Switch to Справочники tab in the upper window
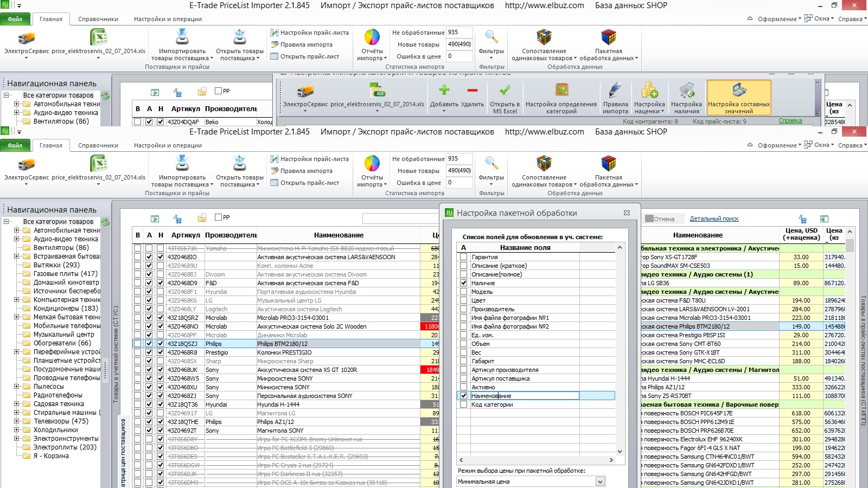868x488 pixels. (x=98, y=19)
